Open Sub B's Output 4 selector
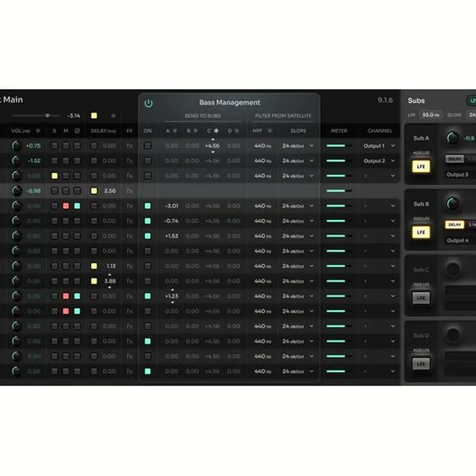476x476 pixels. (x=460, y=241)
